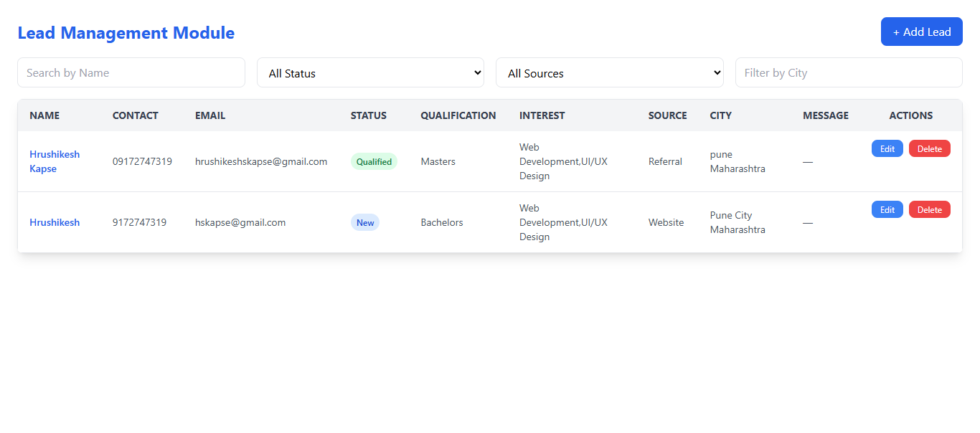Click the + Add Lead button
980x433 pixels.
(921, 32)
